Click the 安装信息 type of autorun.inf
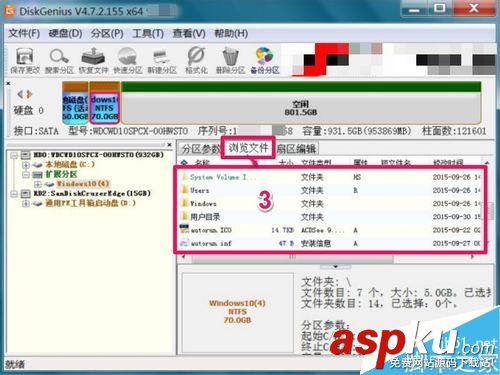Image resolution: width=500 pixels, height=375 pixels. click(316, 244)
